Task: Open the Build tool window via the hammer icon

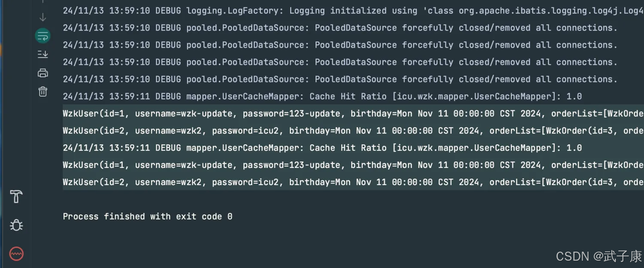Action: (16, 197)
